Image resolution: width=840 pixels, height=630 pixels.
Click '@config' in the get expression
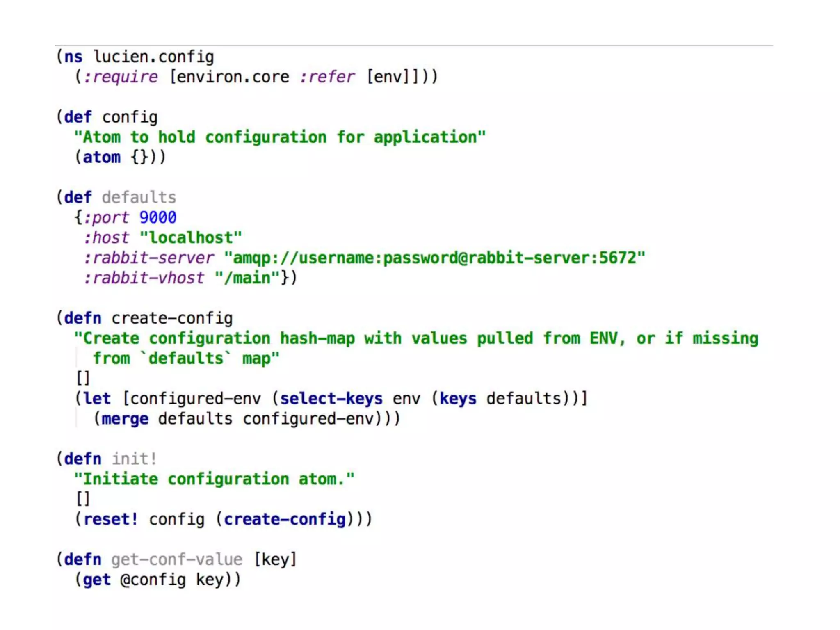[153, 580]
